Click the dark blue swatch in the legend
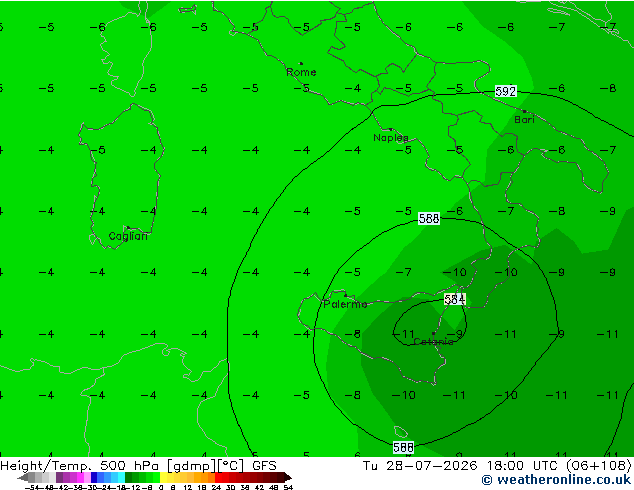634x490 pixels. pyautogui.click(x=94, y=477)
